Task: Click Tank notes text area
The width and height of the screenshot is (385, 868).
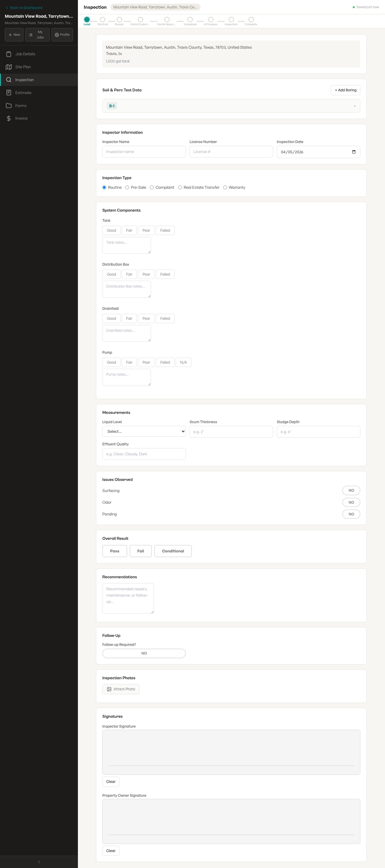Action: [126, 245]
